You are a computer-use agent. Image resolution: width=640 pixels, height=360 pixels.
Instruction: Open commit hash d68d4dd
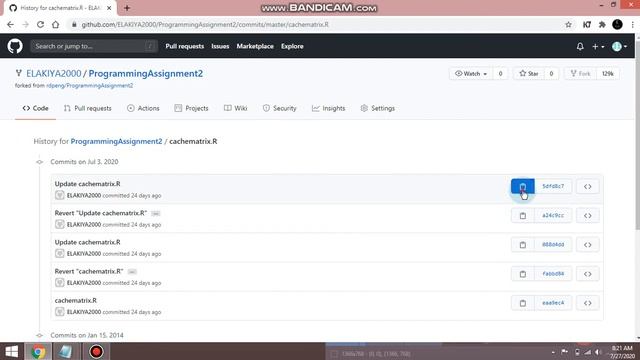553,245
